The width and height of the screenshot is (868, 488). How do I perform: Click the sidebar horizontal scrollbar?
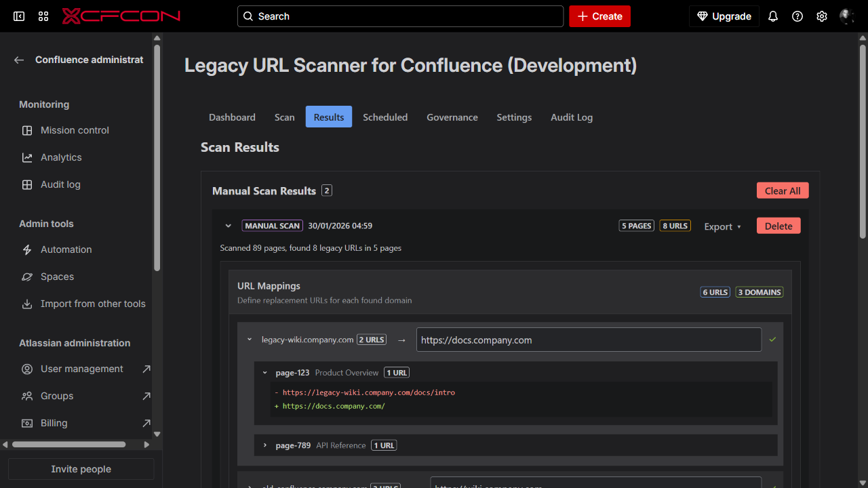coord(68,445)
